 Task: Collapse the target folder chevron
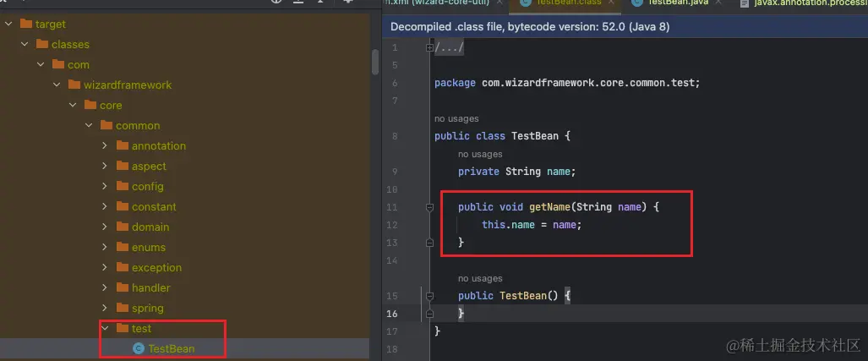8,24
